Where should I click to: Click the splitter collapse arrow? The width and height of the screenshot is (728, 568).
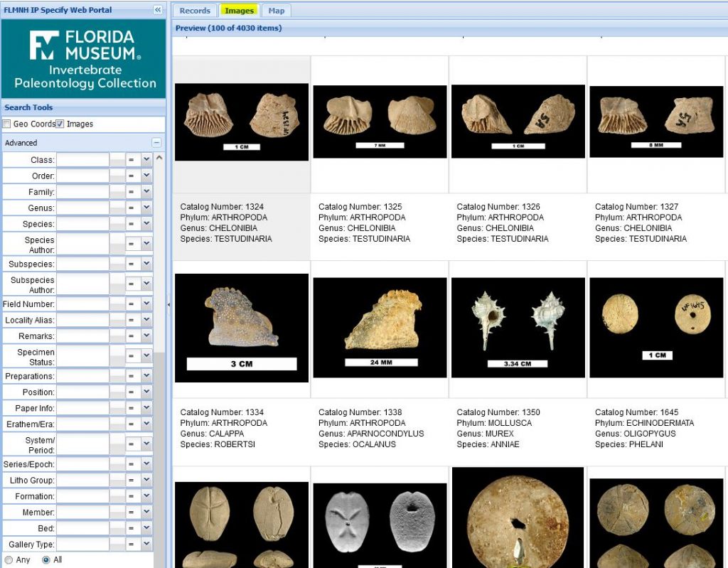pos(168,305)
